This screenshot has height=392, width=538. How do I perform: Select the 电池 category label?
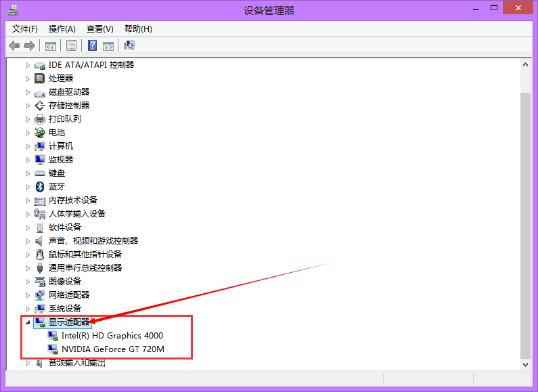(57, 133)
